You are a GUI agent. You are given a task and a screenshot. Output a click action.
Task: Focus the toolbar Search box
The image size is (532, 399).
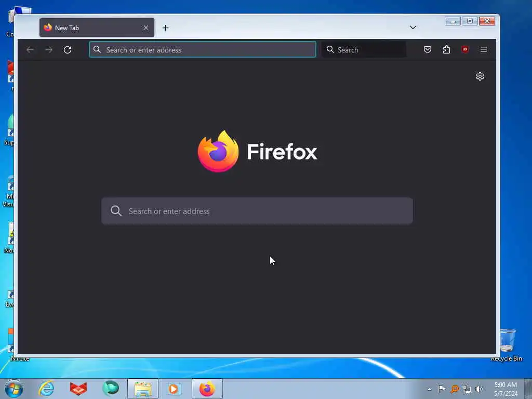point(363,50)
